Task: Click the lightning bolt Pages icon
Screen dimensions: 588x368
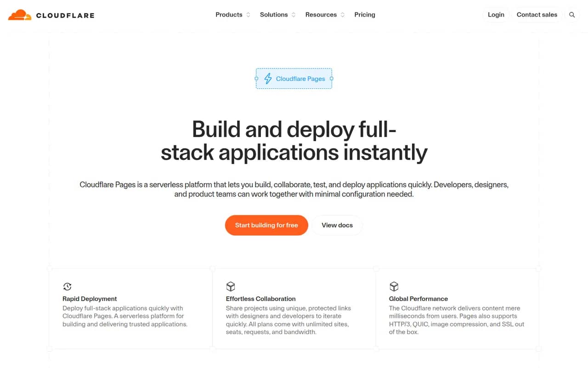Action: [x=268, y=79]
